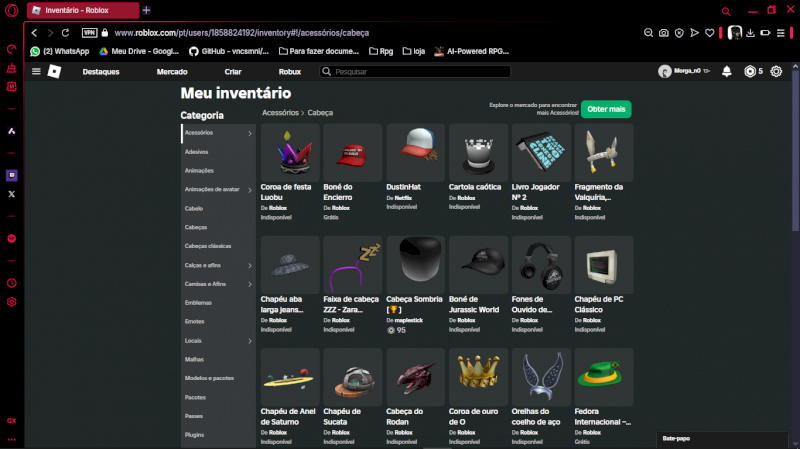The width and height of the screenshot is (800, 449).
Task: Add page to bookmarks heart icon
Action: click(x=709, y=33)
